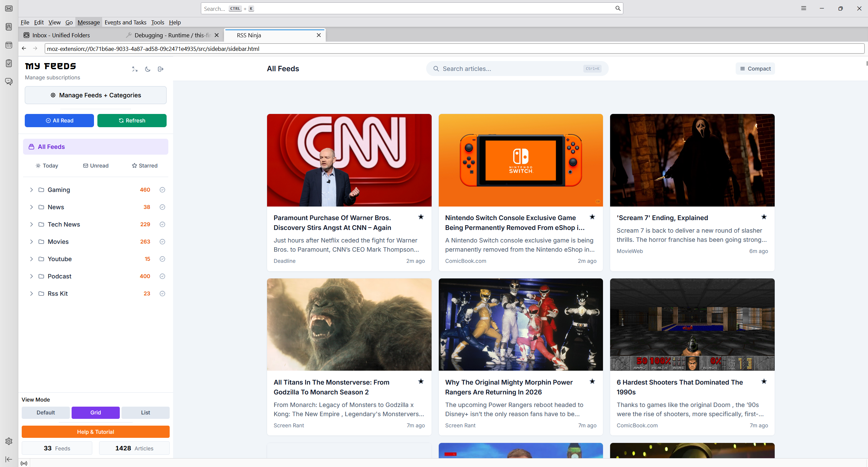
Task: Star the Scream 7 Ending article
Action: tap(764, 217)
